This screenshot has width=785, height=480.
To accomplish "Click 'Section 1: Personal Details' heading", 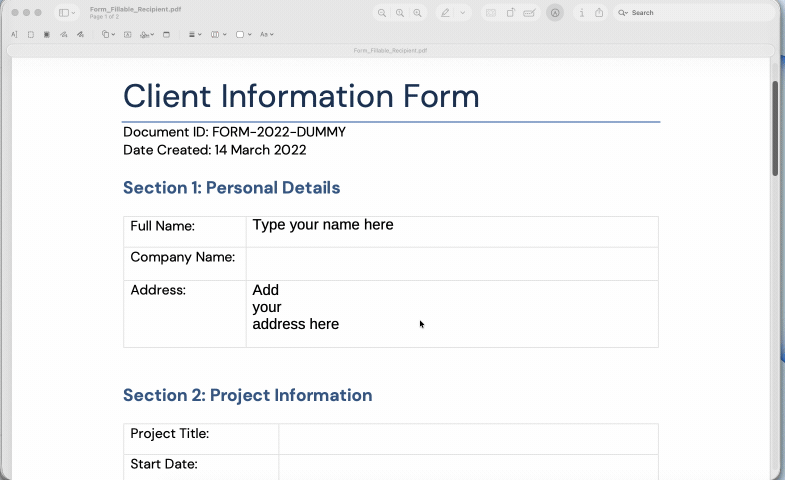I will click(231, 188).
